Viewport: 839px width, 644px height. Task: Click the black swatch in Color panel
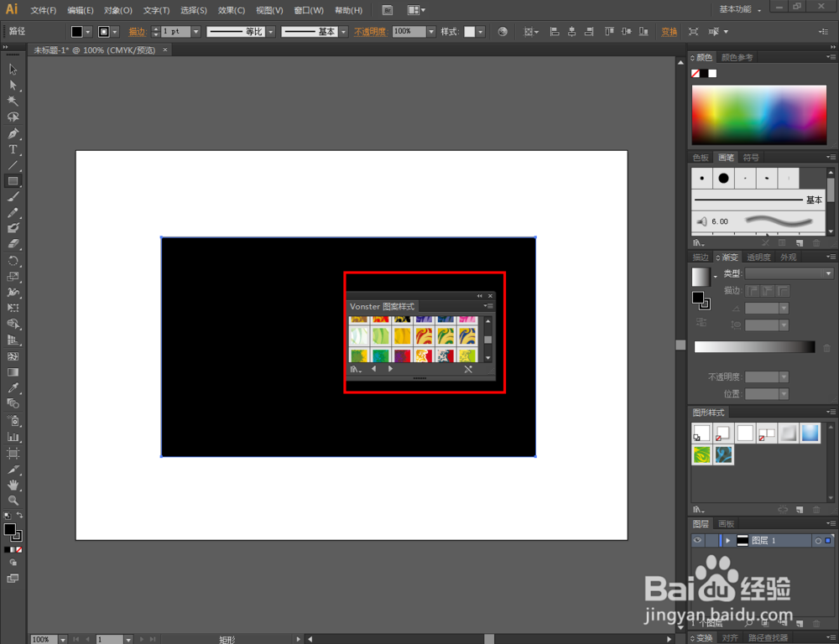704,73
